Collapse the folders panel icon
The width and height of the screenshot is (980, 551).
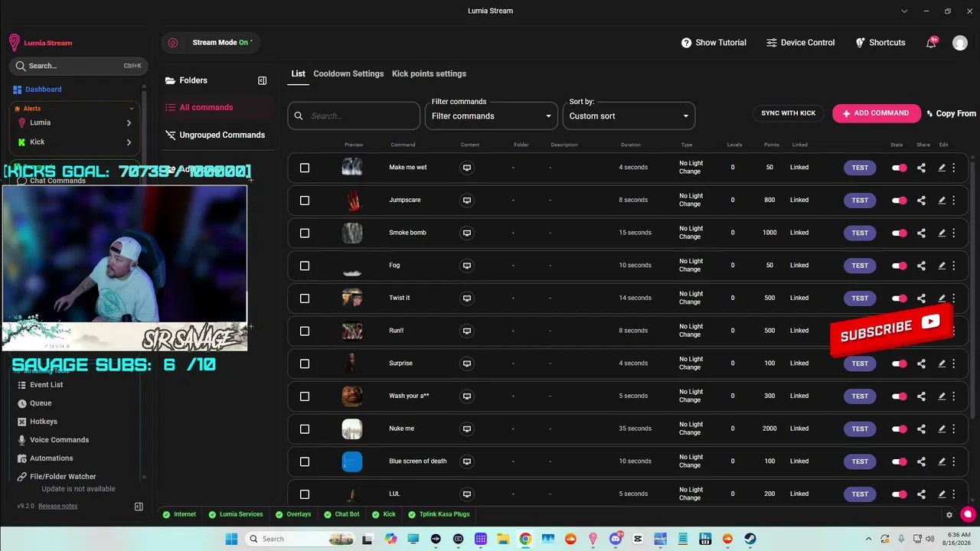262,80
